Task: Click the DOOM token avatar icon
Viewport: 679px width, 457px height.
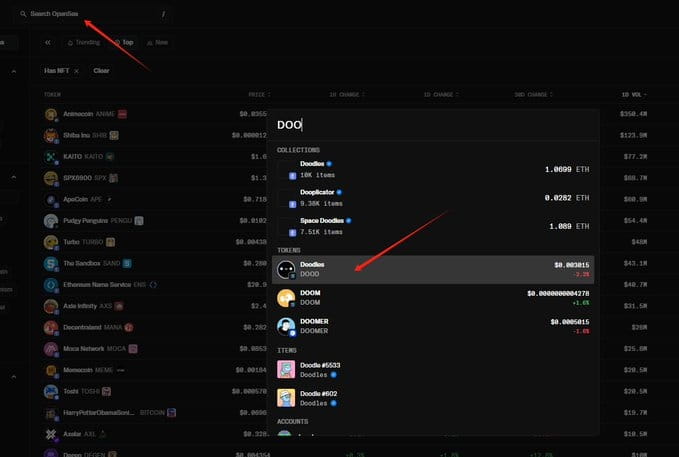Action: tap(286, 298)
